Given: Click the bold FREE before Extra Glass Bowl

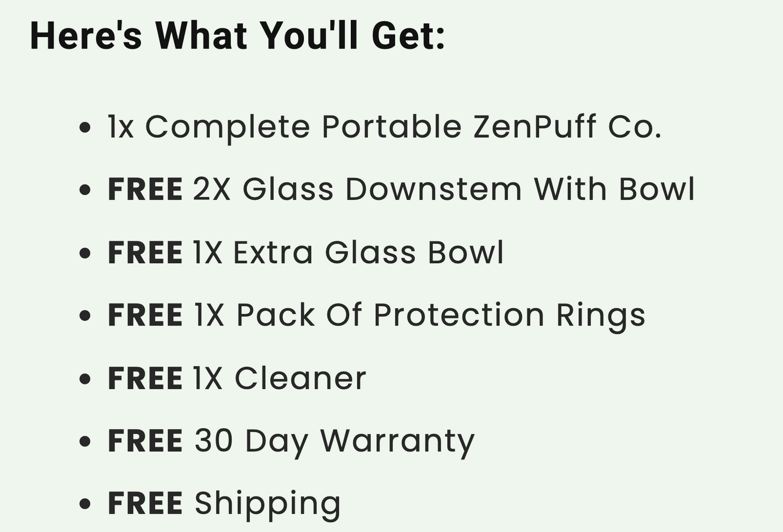Looking at the screenshot, I should [145, 252].
